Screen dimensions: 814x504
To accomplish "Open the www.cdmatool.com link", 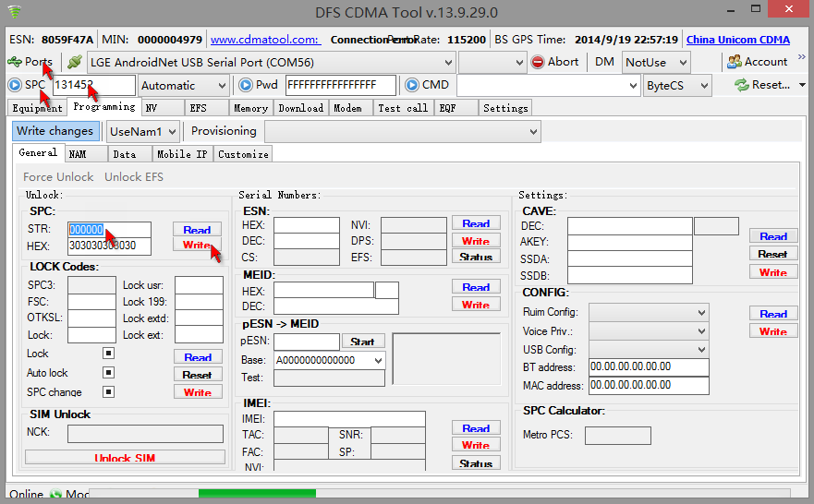I will [265, 40].
